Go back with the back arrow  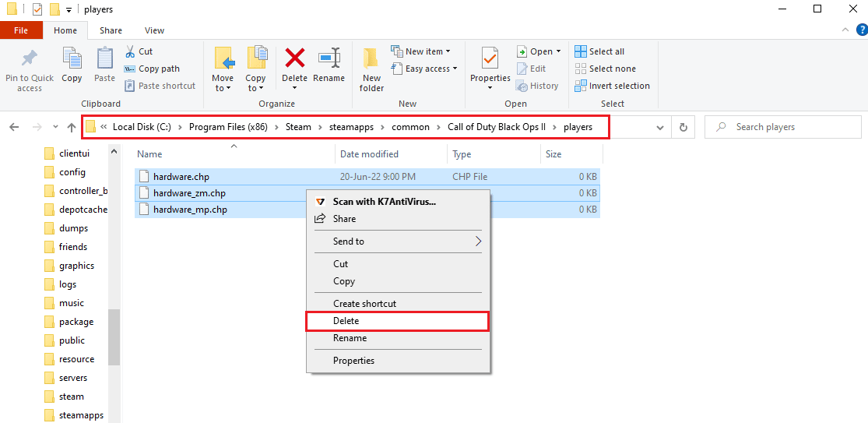point(14,127)
